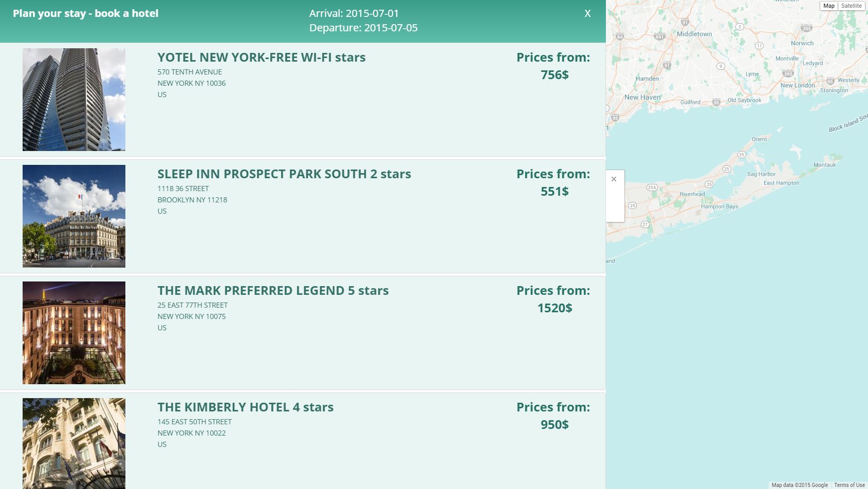This screenshot has height=489, width=868.
Task: Open The Mark Preferred Legend night photo
Action: pyautogui.click(x=74, y=333)
